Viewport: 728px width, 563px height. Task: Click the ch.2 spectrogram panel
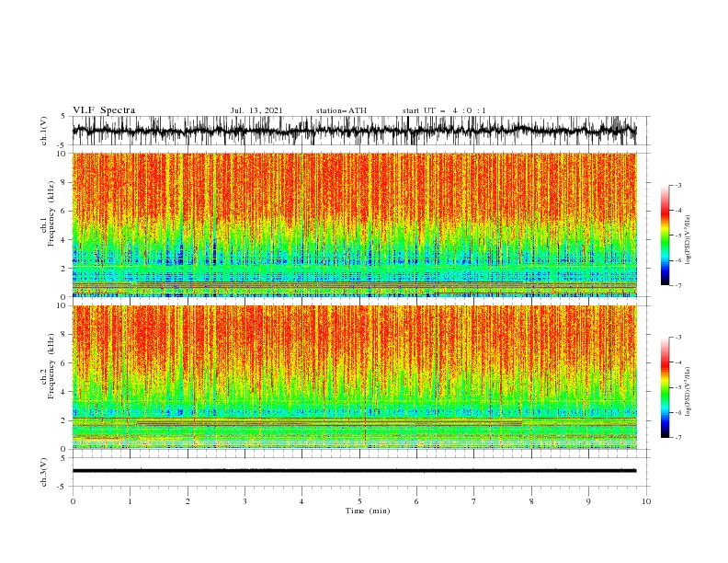(354, 377)
